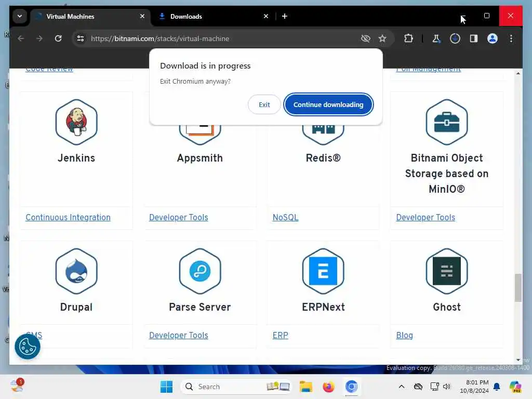This screenshot has width=532, height=399.
Task: Open the notification bell icon
Action: (497, 387)
